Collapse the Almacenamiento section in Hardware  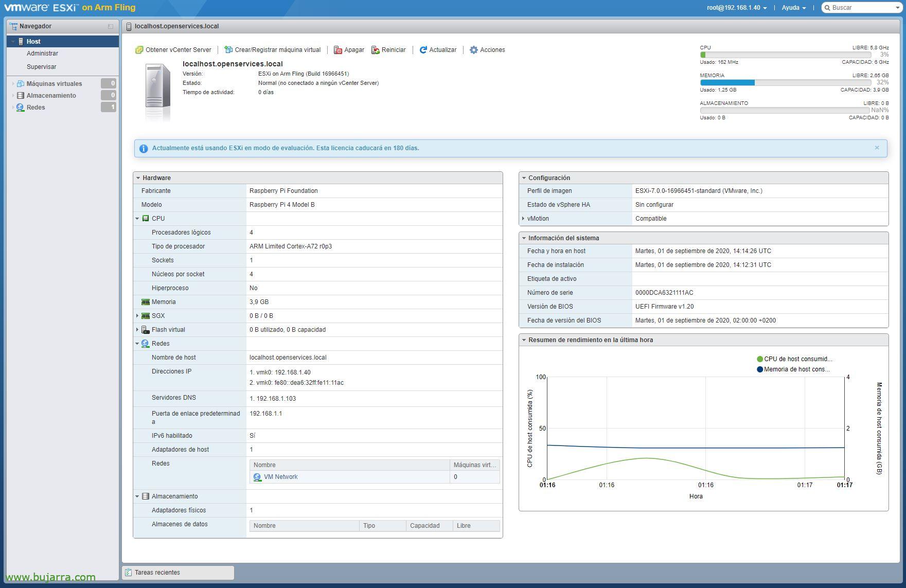(137, 496)
